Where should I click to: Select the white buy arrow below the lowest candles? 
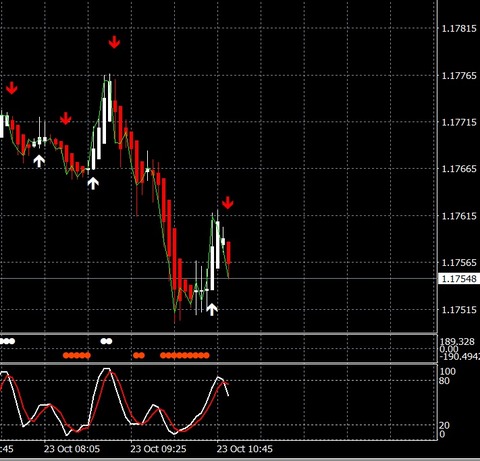(212, 309)
